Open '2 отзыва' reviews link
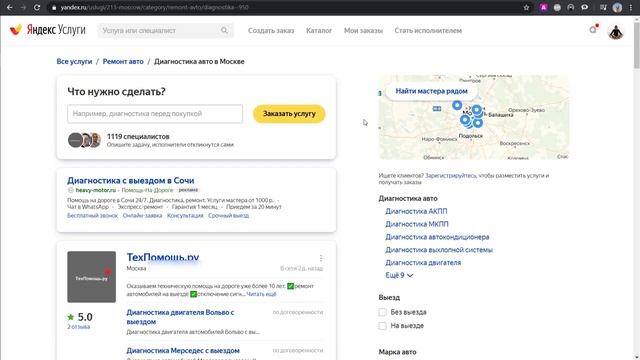This screenshot has height=360, width=640. tap(78, 327)
